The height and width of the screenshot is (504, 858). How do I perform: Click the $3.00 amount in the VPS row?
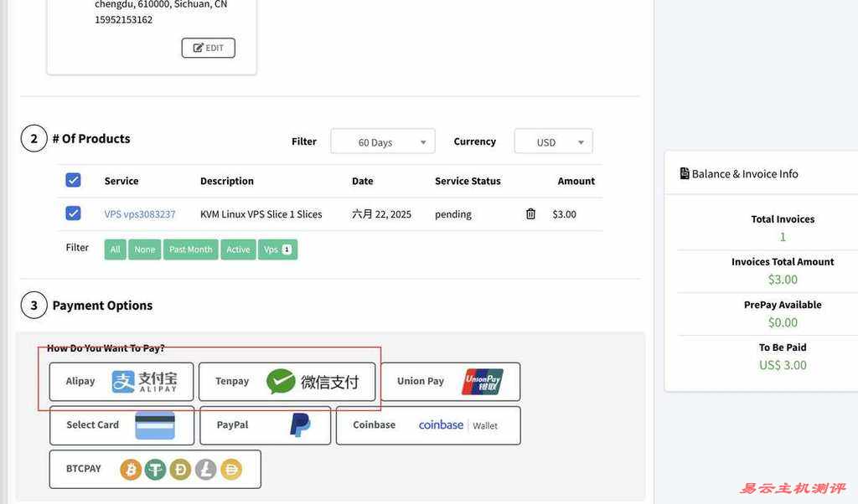[x=564, y=214]
